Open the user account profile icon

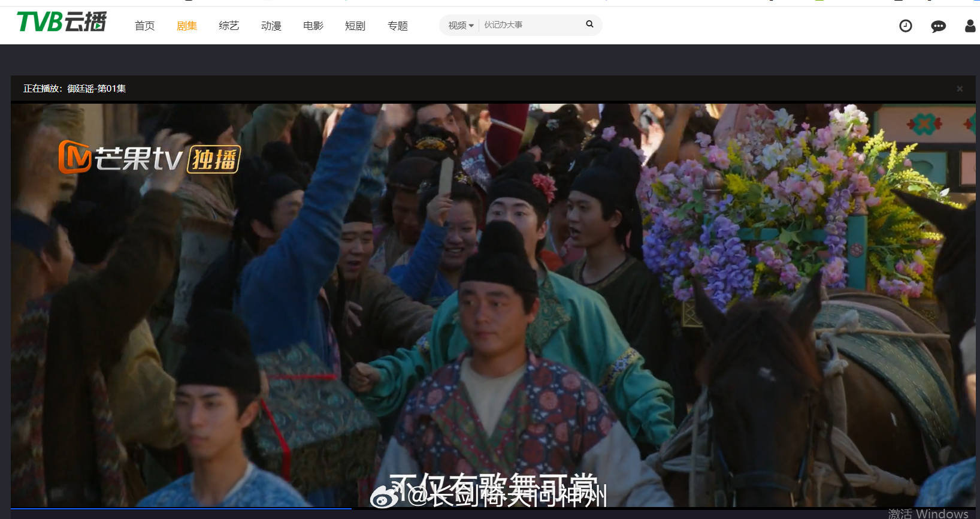[970, 26]
